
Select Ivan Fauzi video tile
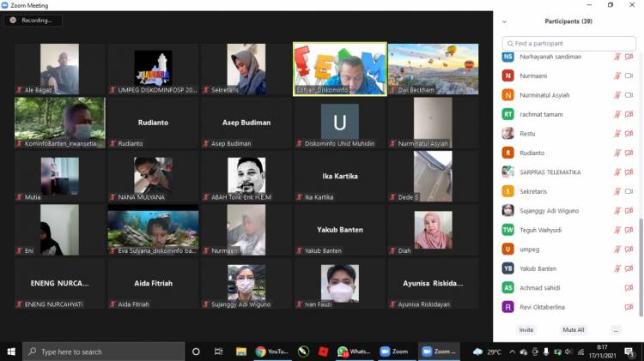tap(340, 284)
